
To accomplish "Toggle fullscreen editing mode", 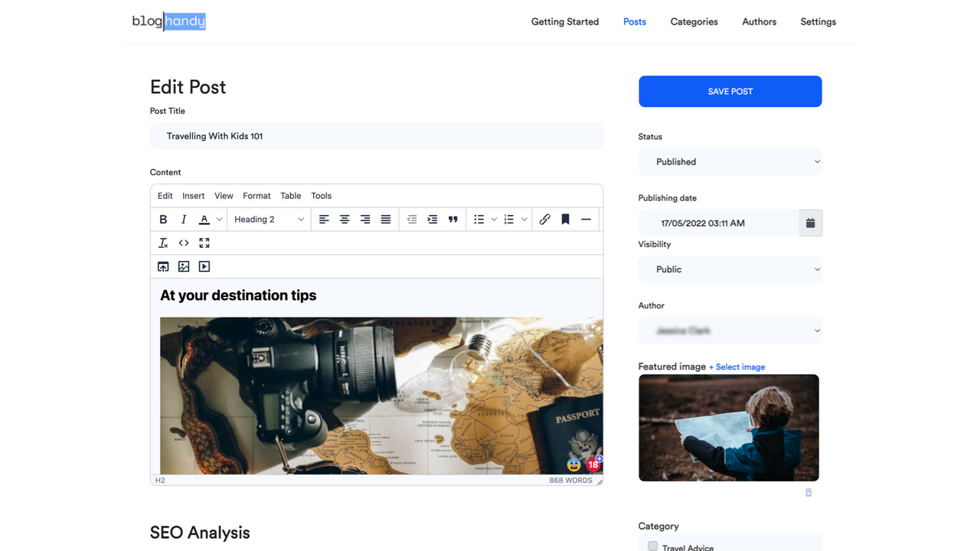I will click(x=204, y=243).
